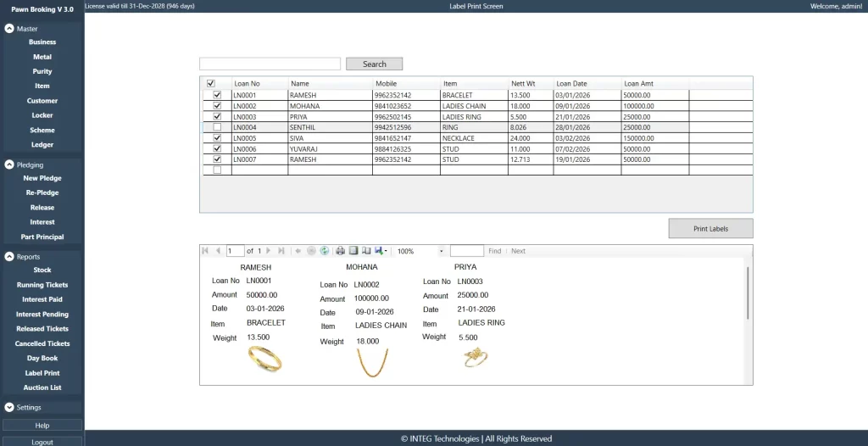Click the stop rendering icon

[311, 251]
